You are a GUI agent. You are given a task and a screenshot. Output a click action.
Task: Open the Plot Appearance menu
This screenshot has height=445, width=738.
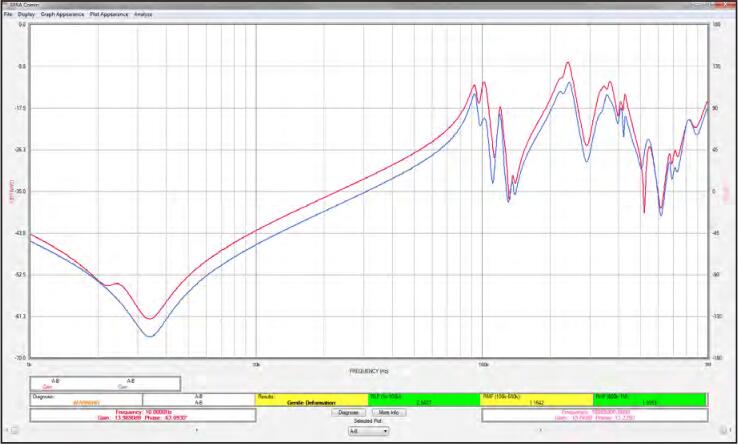pyautogui.click(x=108, y=14)
